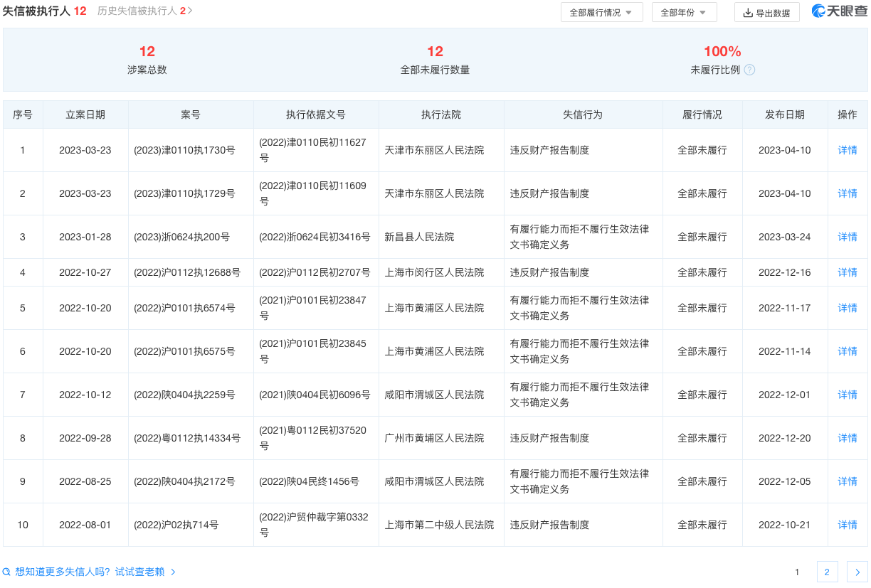
Task: Open 详情 for 广州市黄埔区人民法院 row
Action: 847,438
